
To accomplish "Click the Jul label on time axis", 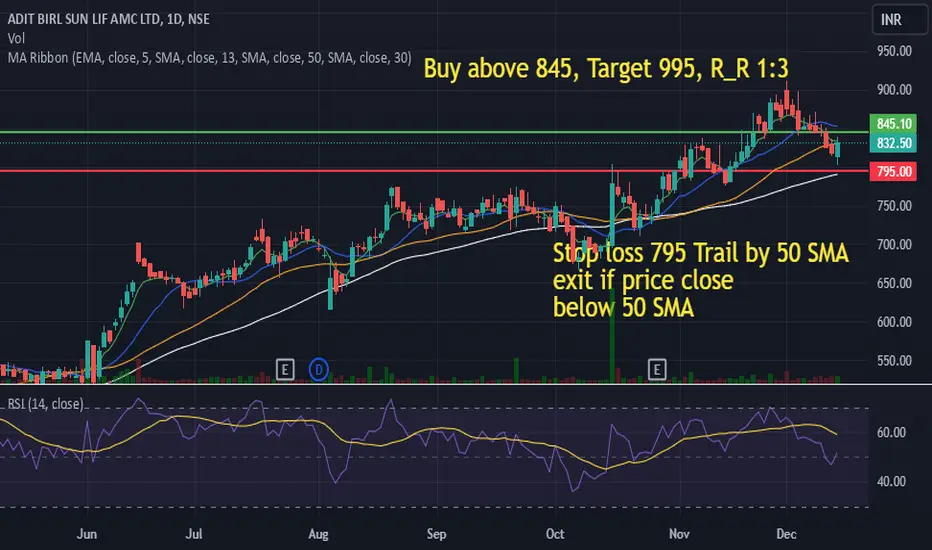I will point(194,534).
